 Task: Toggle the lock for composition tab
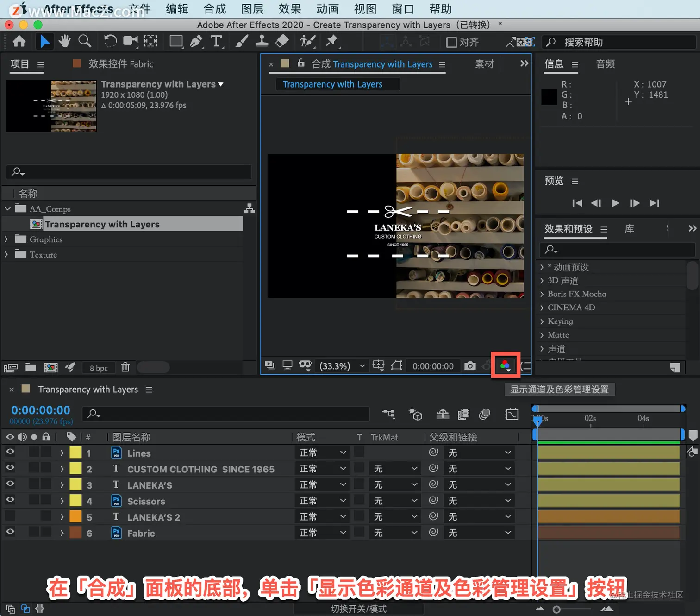[301, 63]
